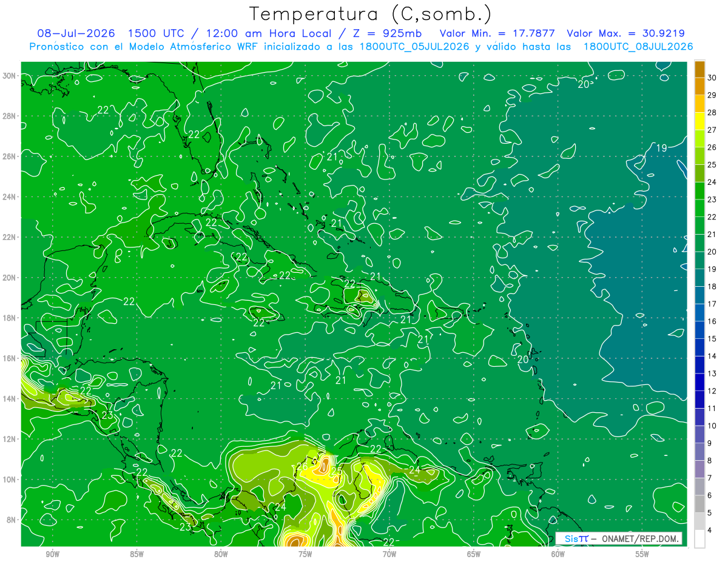Click the 'Temperatura (C,somb.)' map title

[370, 14]
